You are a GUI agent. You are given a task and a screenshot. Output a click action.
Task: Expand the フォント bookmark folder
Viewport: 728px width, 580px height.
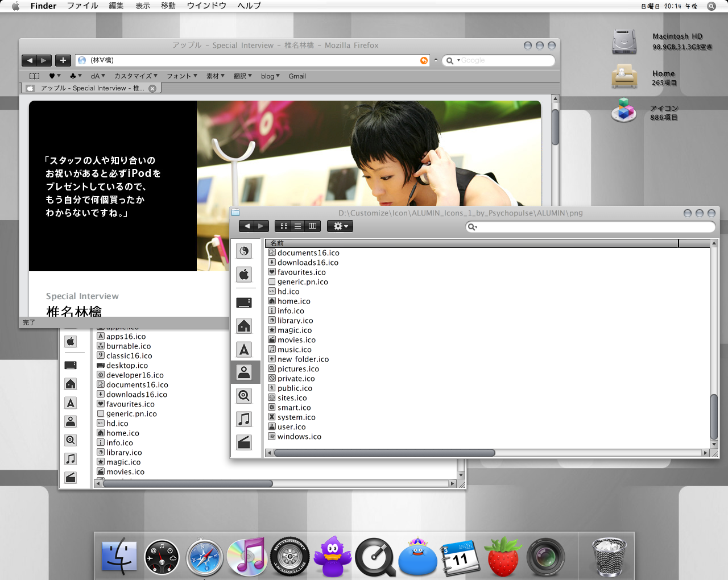pos(182,76)
